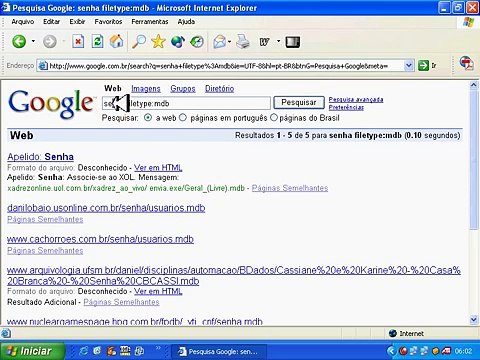This screenshot has height=360, width=480.
Task: Open Preferências link
Action: pos(346,107)
